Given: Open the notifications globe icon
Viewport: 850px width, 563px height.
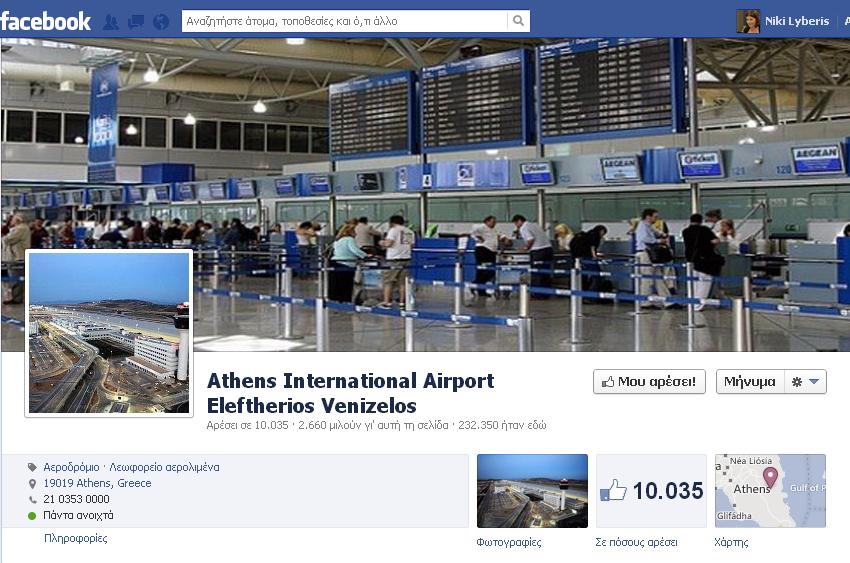Looking at the screenshot, I should point(161,22).
